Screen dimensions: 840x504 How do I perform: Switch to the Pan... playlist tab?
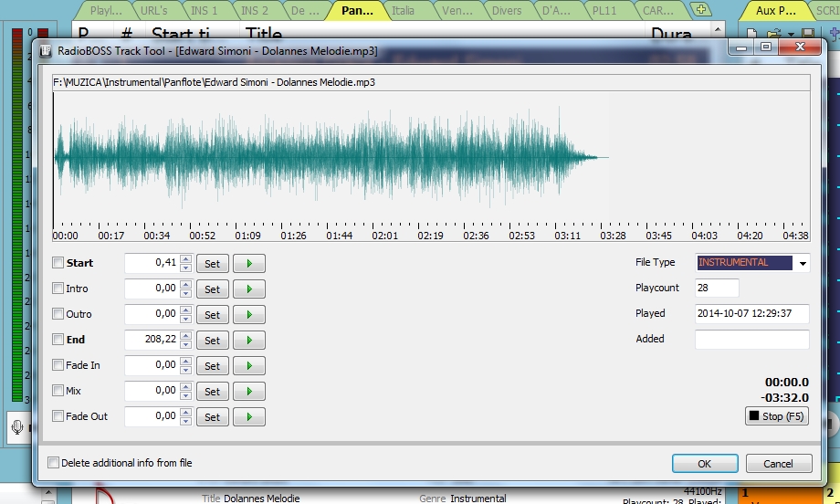point(357,10)
